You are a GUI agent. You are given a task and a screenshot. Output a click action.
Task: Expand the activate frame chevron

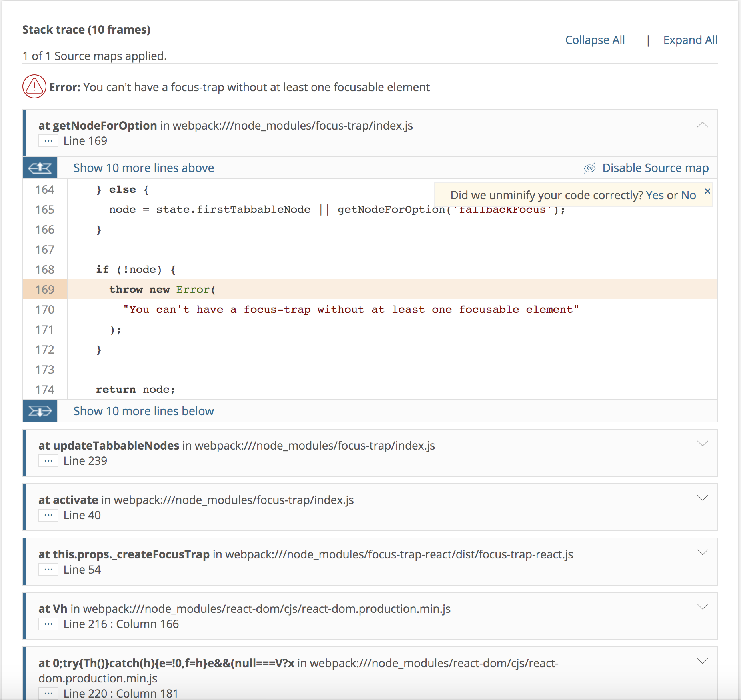click(702, 498)
